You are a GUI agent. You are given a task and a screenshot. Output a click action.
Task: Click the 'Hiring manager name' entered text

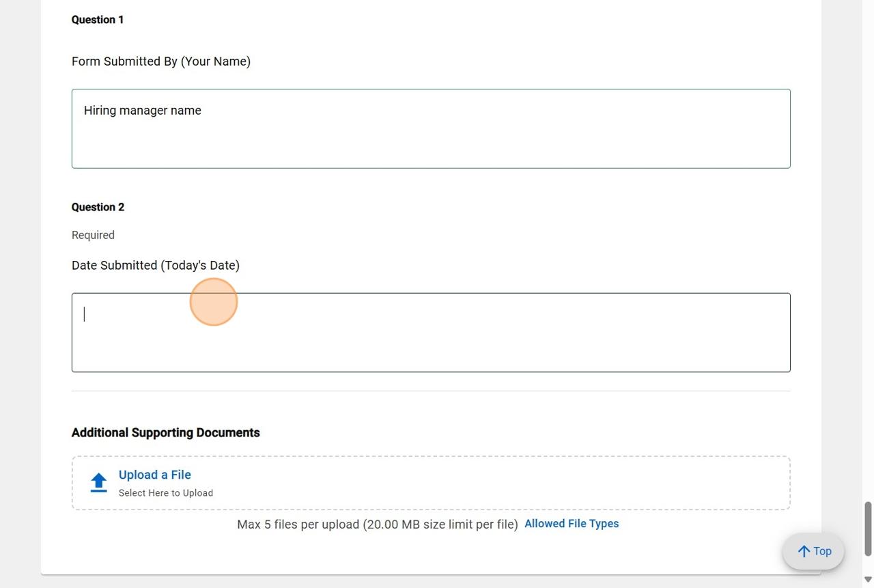point(142,111)
